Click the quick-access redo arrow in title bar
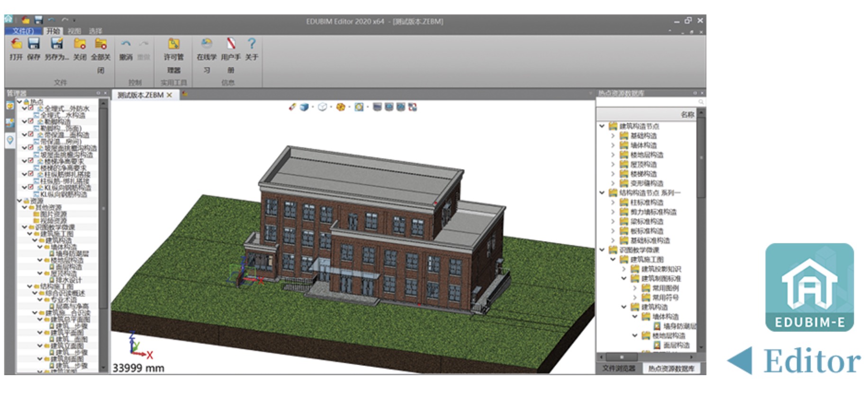This screenshot has height=393, width=868. click(x=65, y=20)
